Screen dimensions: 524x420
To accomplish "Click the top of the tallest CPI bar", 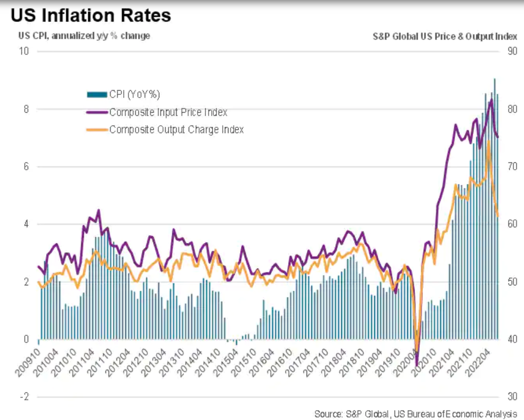I will click(x=495, y=80).
